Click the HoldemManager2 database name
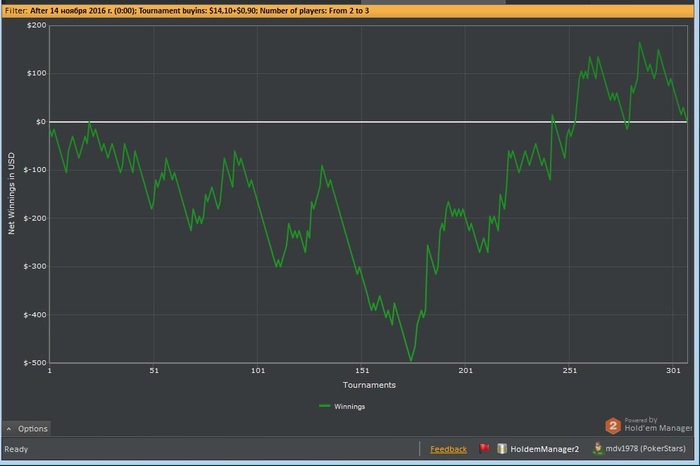This screenshot has height=466, width=700. pos(545,449)
